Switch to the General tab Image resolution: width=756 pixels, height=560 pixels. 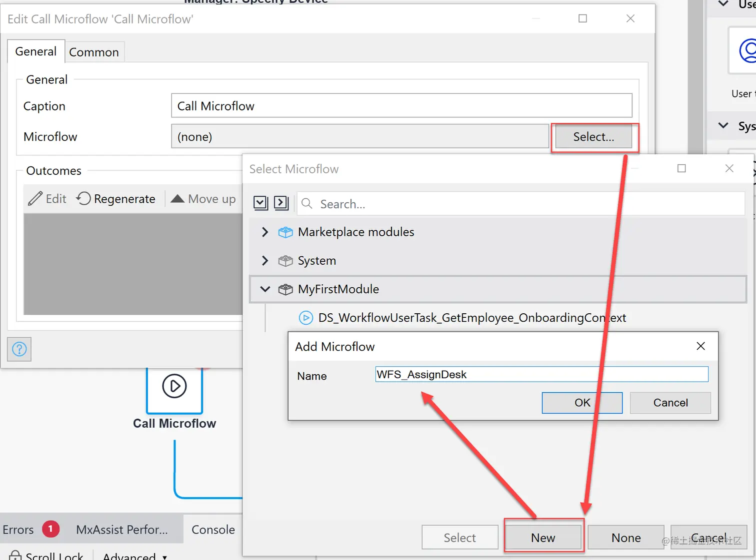tap(36, 51)
